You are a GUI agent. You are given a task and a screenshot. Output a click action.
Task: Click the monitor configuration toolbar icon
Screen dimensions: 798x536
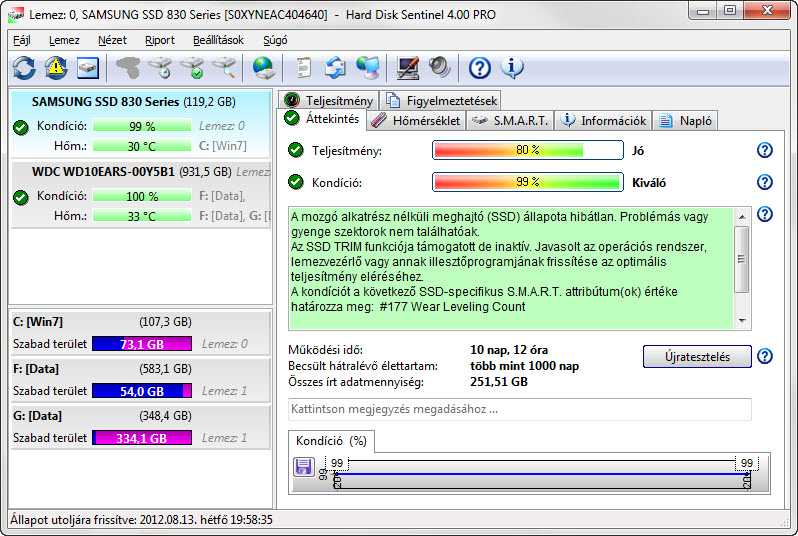click(x=408, y=68)
